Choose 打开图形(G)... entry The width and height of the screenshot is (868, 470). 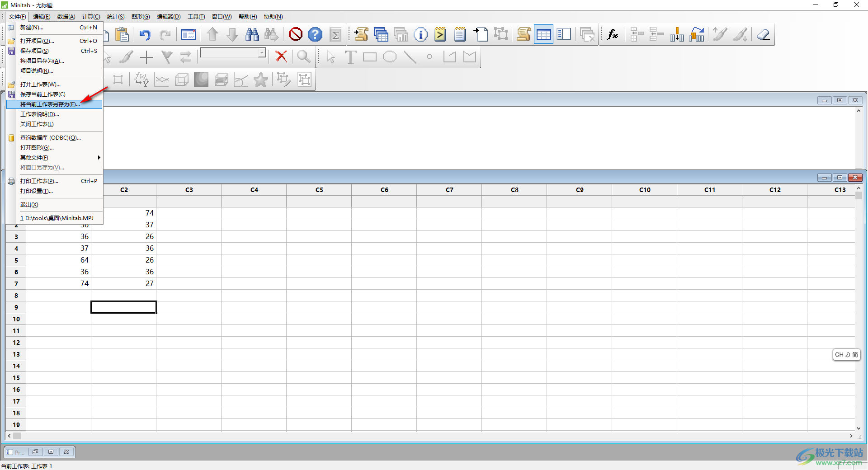(54, 148)
